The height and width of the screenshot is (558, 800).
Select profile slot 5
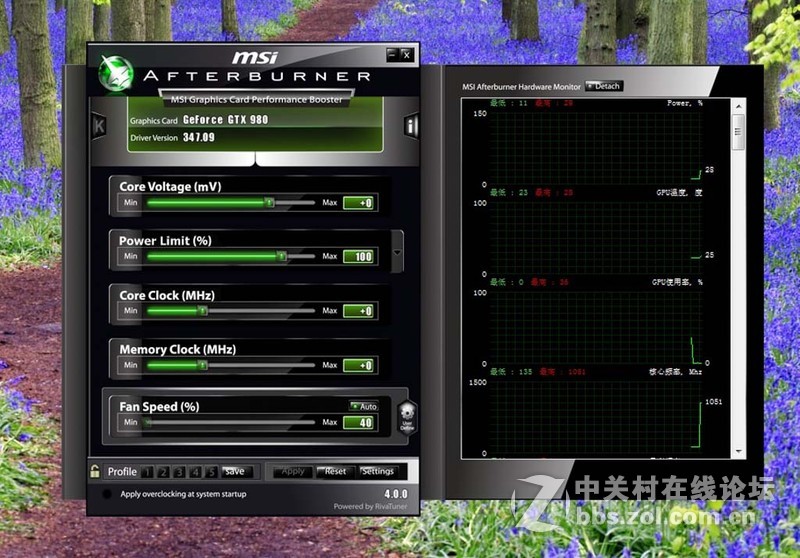point(211,472)
